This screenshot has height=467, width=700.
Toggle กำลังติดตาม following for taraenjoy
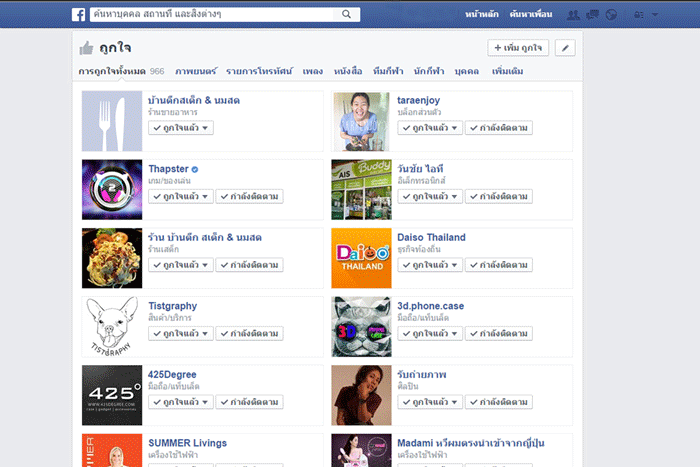click(499, 128)
